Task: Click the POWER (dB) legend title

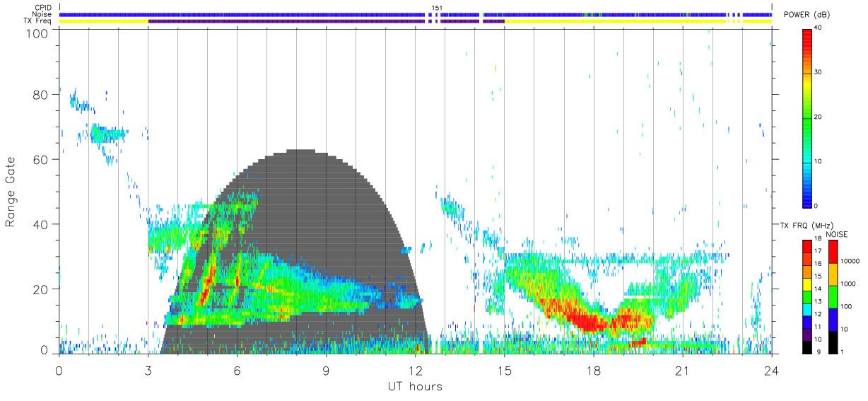Action: 807,15
